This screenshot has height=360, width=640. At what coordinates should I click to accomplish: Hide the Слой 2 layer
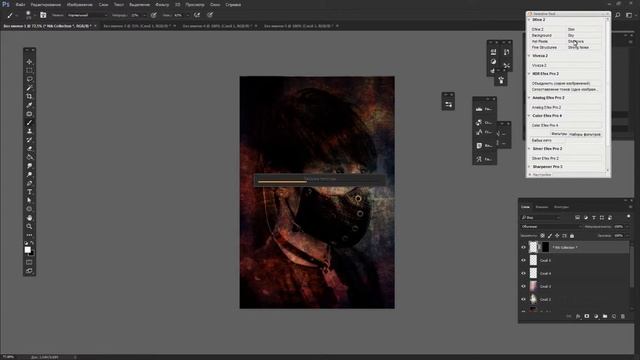coord(523,300)
